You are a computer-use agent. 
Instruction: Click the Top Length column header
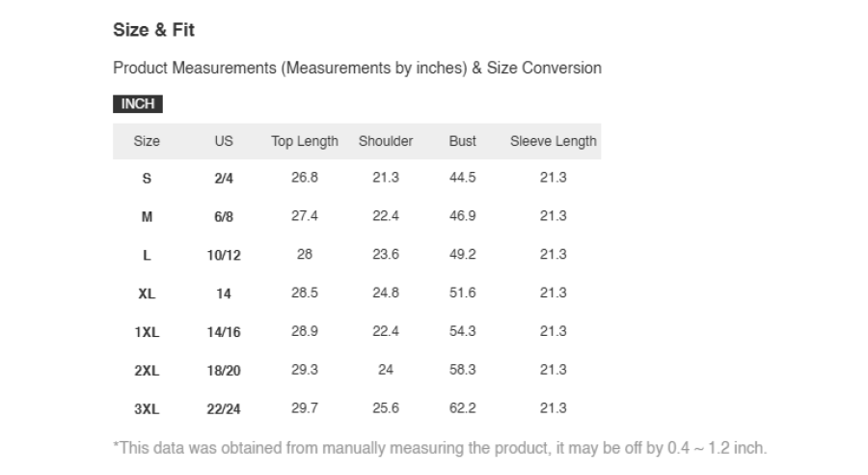(305, 141)
